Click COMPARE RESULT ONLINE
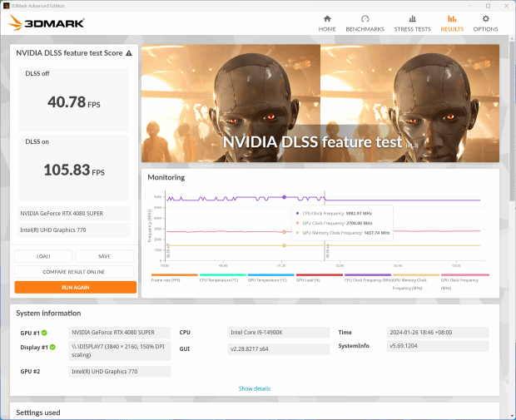 coord(74,272)
